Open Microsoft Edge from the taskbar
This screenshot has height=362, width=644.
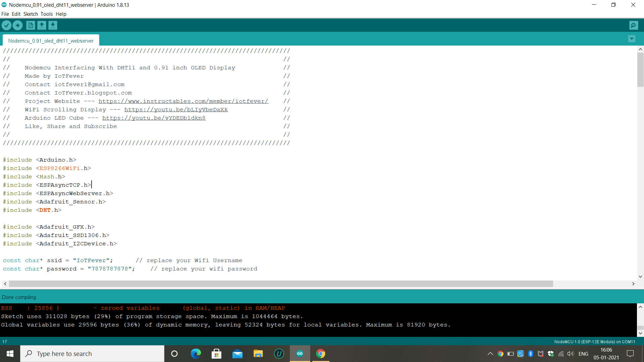[196, 354]
